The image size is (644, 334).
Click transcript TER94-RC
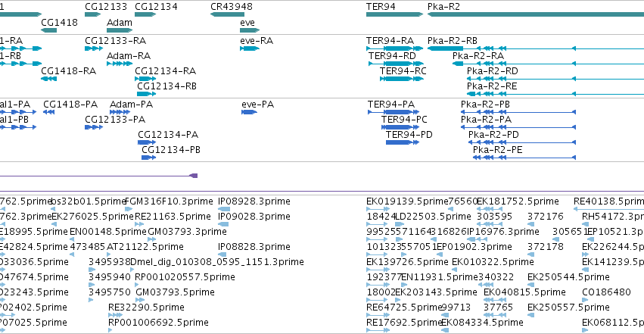coord(402,79)
